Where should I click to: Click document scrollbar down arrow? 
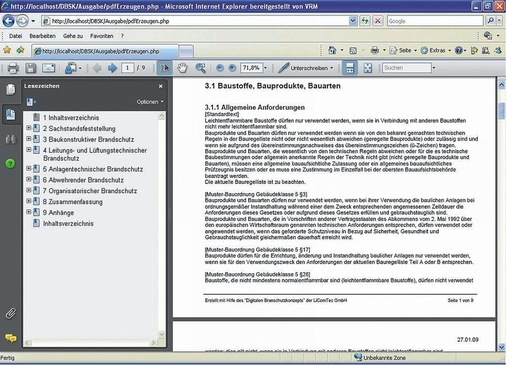tap(501, 347)
